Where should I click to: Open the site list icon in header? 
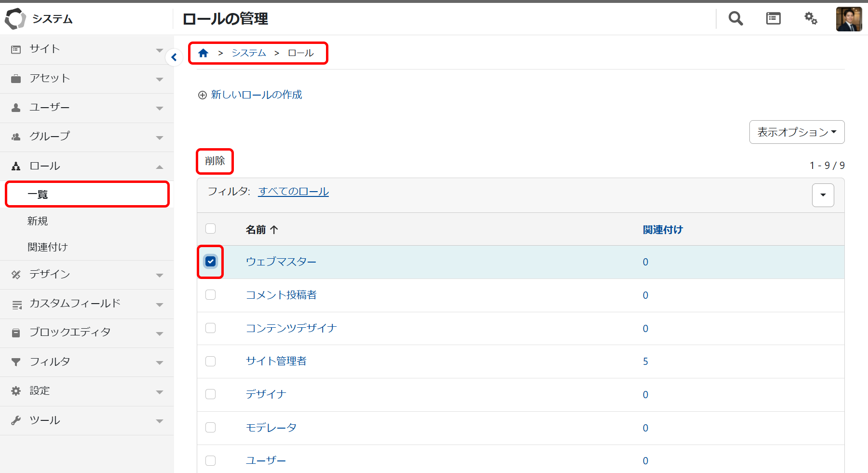(x=773, y=19)
